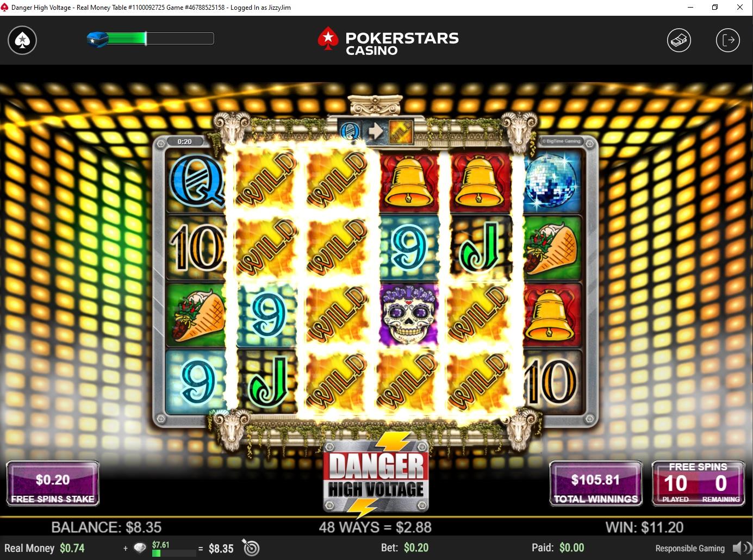Click the Total Winnings panel
This screenshot has width=753, height=560.
[595, 484]
